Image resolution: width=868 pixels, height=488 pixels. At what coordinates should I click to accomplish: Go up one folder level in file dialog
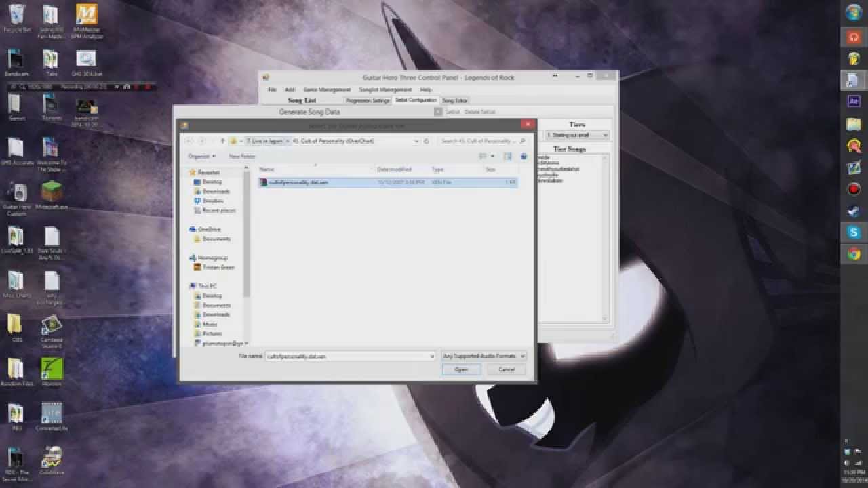(x=222, y=141)
